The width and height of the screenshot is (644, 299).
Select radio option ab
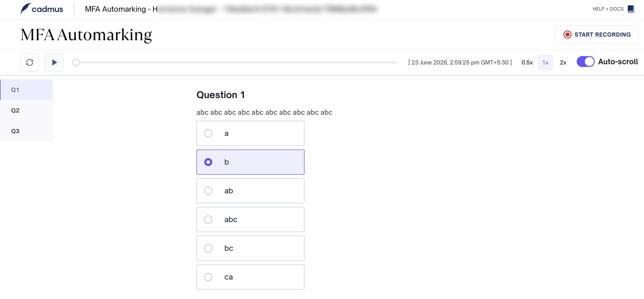click(x=208, y=191)
